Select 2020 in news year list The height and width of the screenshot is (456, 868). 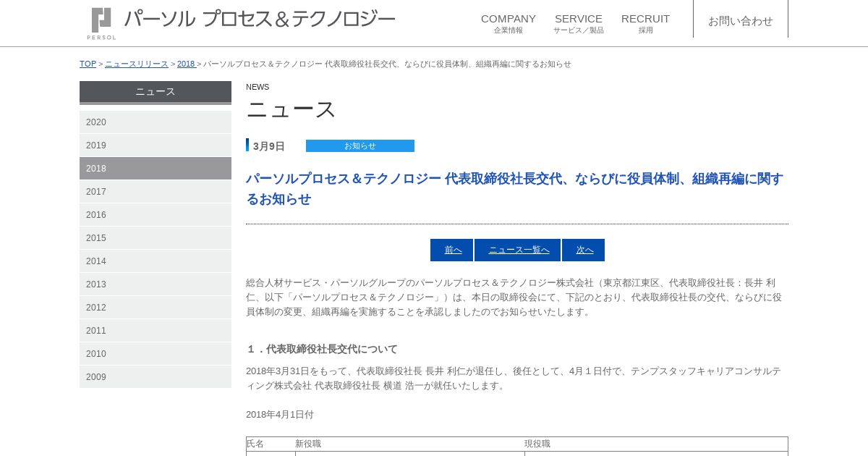(x=156, y=122)
